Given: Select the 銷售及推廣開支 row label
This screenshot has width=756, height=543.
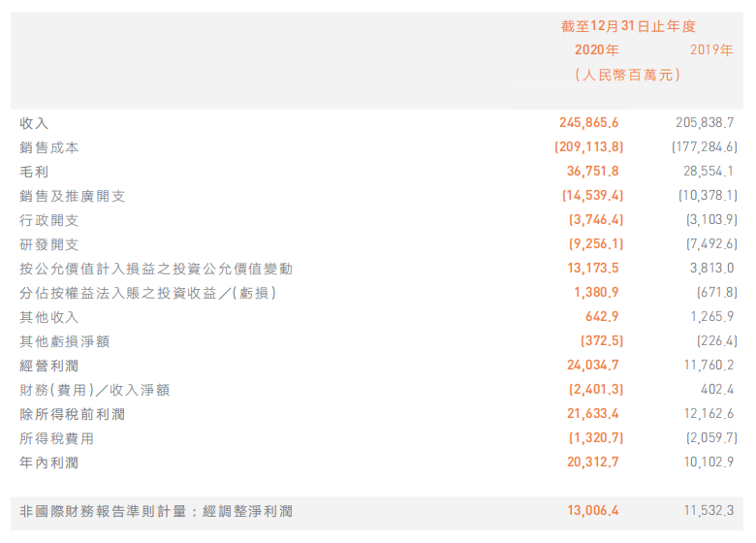Looking at the screenshot, I should coord(73,196).
